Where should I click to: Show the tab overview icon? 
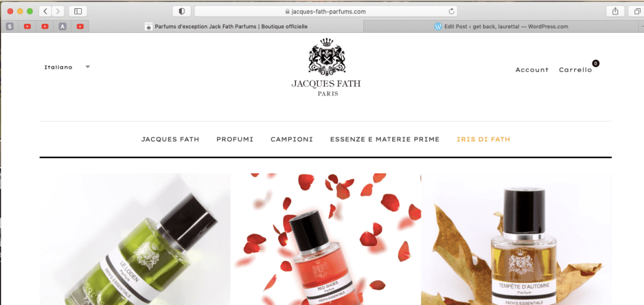[x=638, y=11]
